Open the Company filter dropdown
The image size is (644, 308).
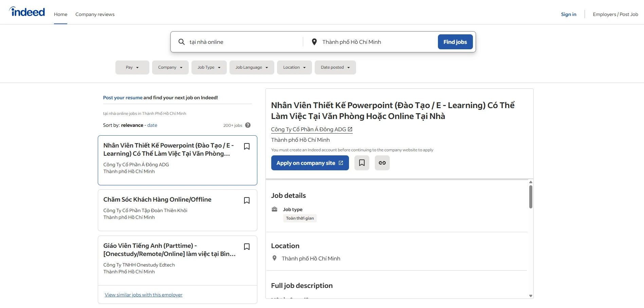pyautogui.click(x=170, y=67)
